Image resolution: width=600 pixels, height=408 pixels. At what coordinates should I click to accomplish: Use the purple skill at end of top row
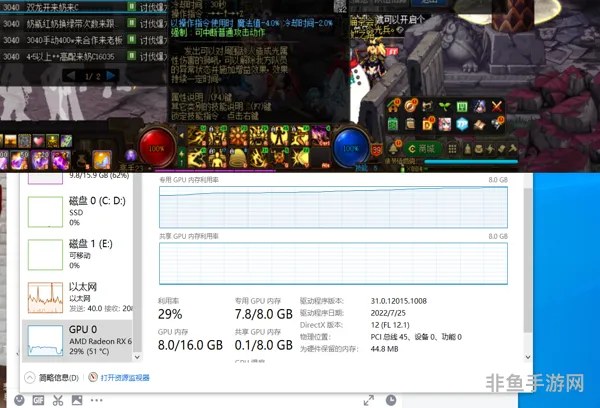pyautogui.click(x=321, y=135)
